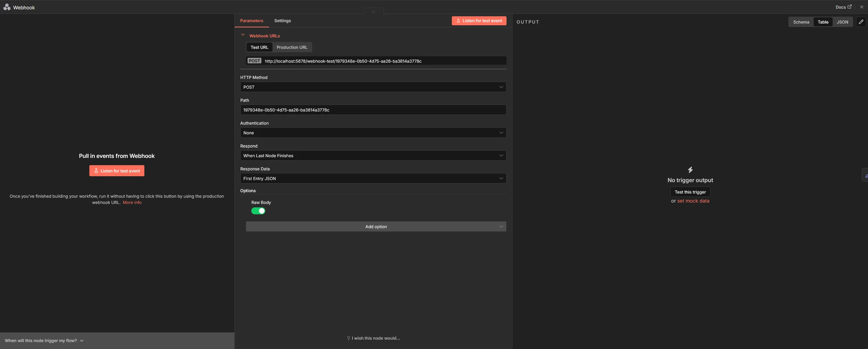The width and height of the screenshot is (868, 349).
Task: Collapse the Webhook URLs section
Action: 243,35
